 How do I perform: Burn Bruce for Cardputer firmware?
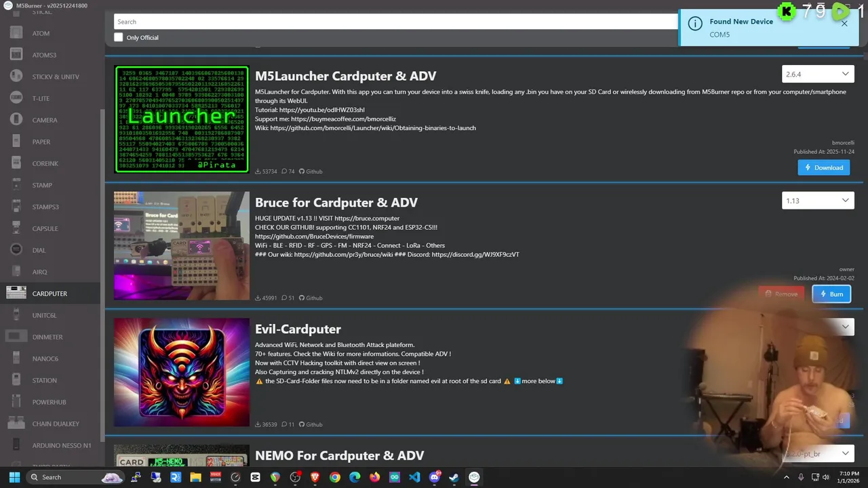coord(831,293)
